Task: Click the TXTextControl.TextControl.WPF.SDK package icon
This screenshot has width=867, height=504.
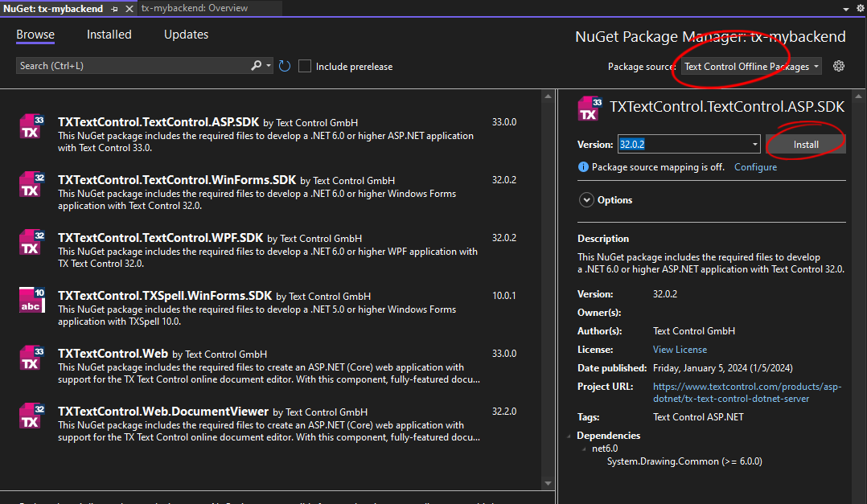Action: coord(32,243)
